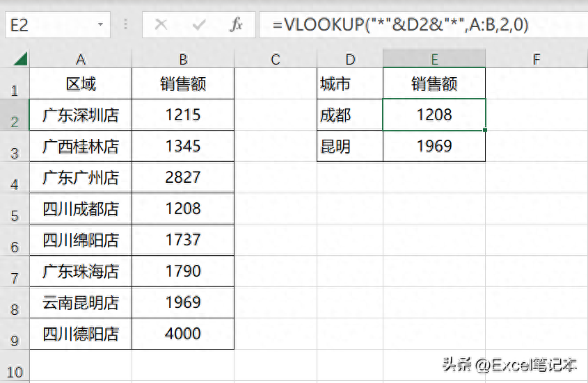Click the fill handle of cell E2
Image resolution: width=588 pixels, height=383 pixels.
click(485, 130)
